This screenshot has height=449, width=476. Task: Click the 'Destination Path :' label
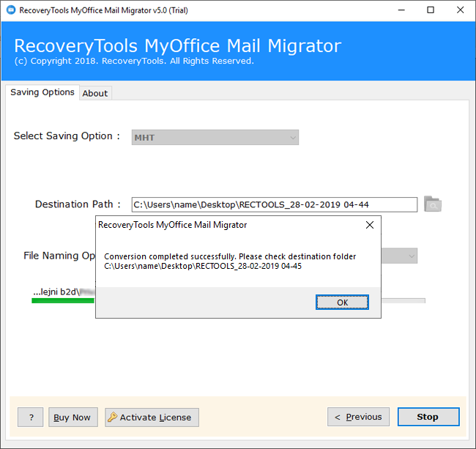pos(78,204)
